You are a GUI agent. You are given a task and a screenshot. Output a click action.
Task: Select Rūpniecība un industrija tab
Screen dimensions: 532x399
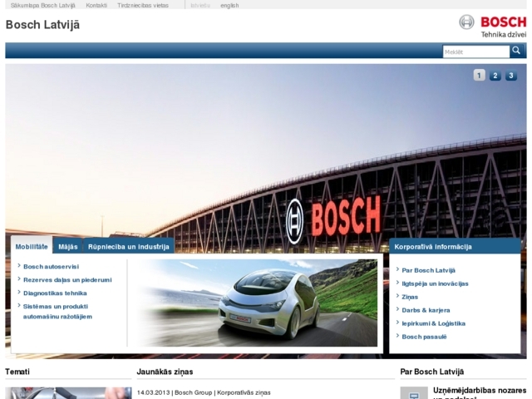129,247
